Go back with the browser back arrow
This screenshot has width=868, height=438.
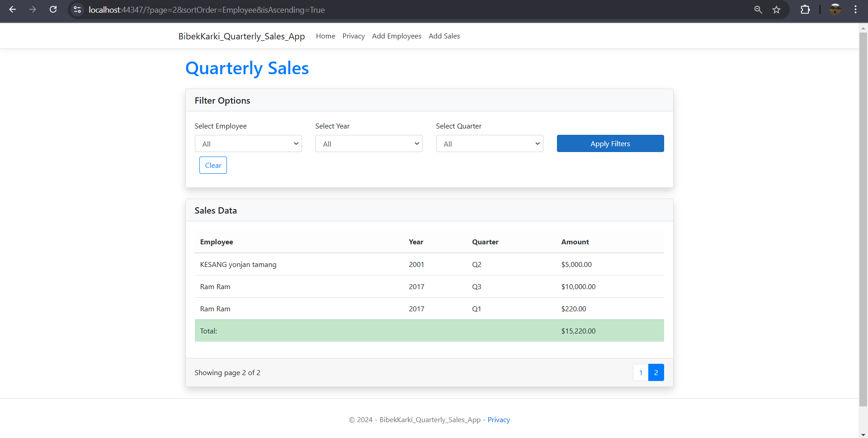[13, 10]
